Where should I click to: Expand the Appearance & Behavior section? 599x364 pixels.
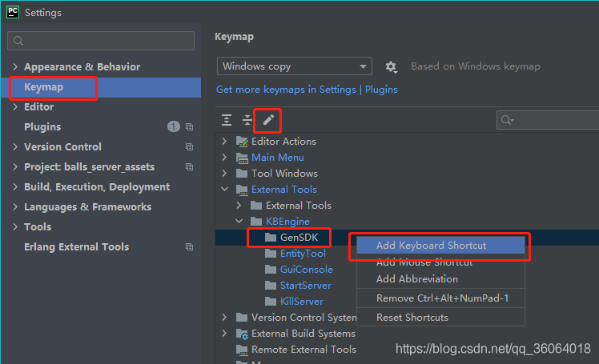16,67
